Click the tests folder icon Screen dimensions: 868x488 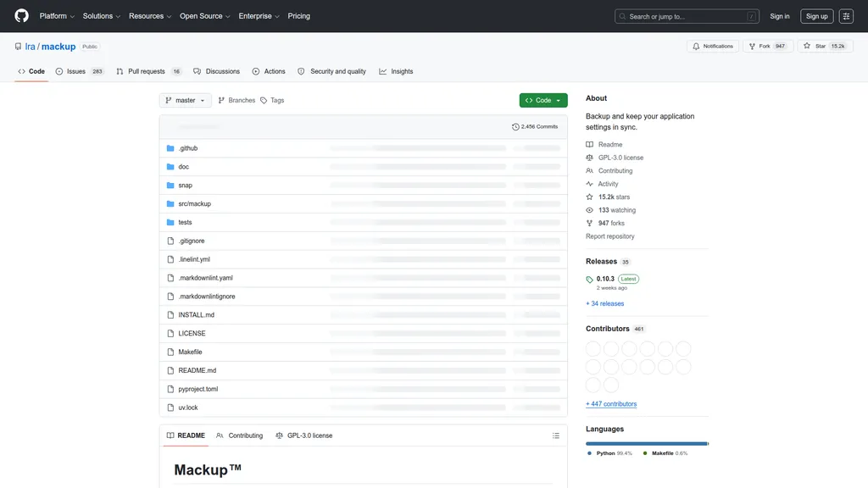point(170,223)
